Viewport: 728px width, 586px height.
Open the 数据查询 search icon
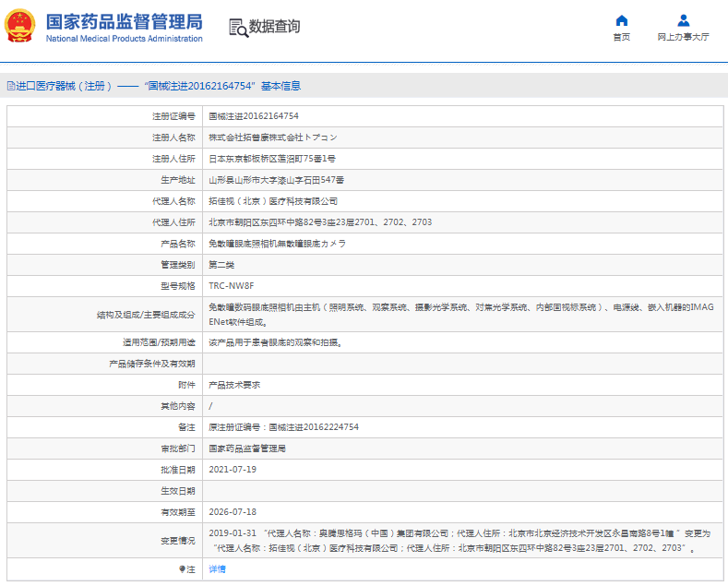click(x=239, y=28)
